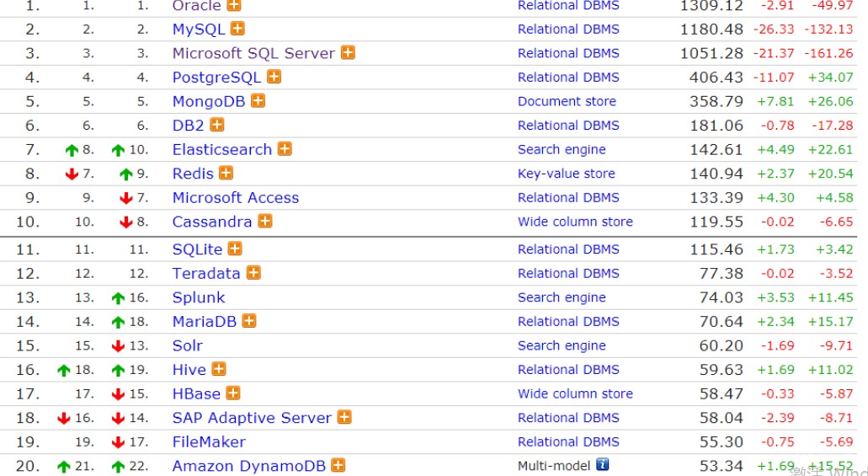Open Document store category for MongoDB
The height and width of the screenshot is (476, 868).
pyautogui.click(x=567, y=101)
